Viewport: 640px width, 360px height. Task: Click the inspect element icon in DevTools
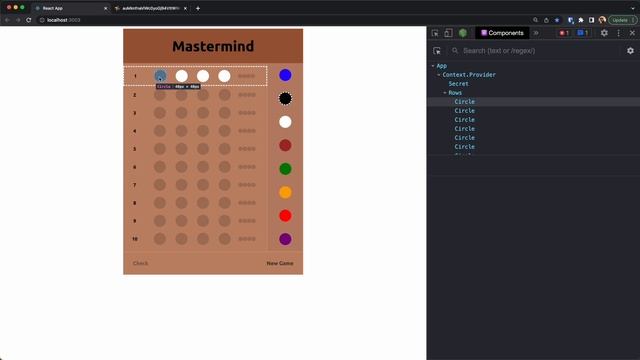pyautogui.click(x=435, y=33)
